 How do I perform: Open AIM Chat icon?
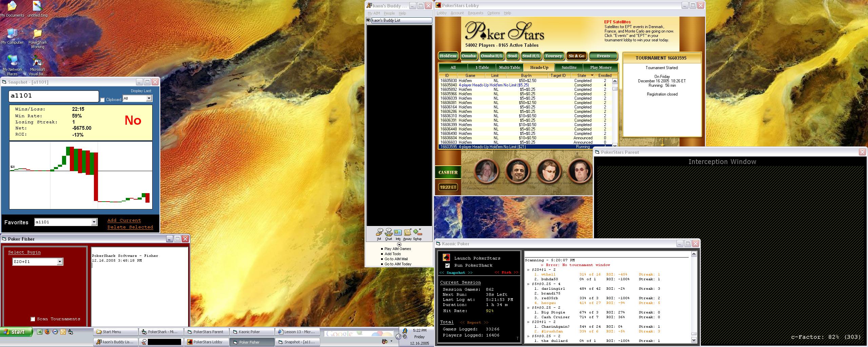(389, 232)
